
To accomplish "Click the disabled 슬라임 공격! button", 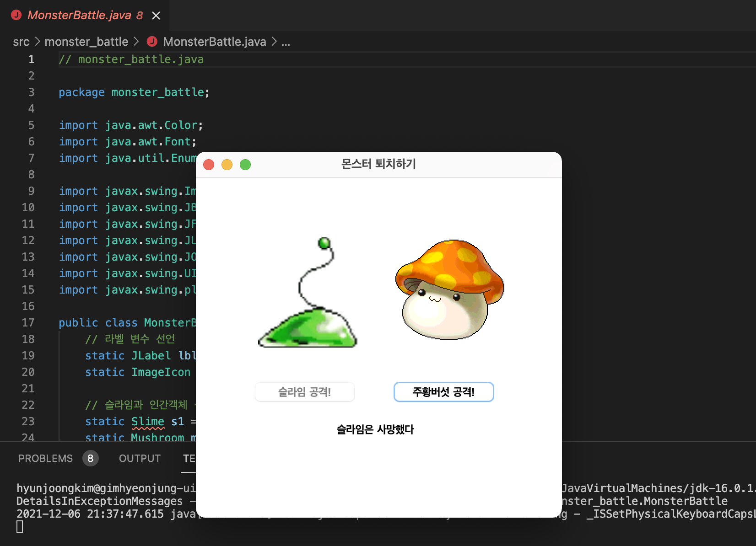I will (x=304, y=392).
